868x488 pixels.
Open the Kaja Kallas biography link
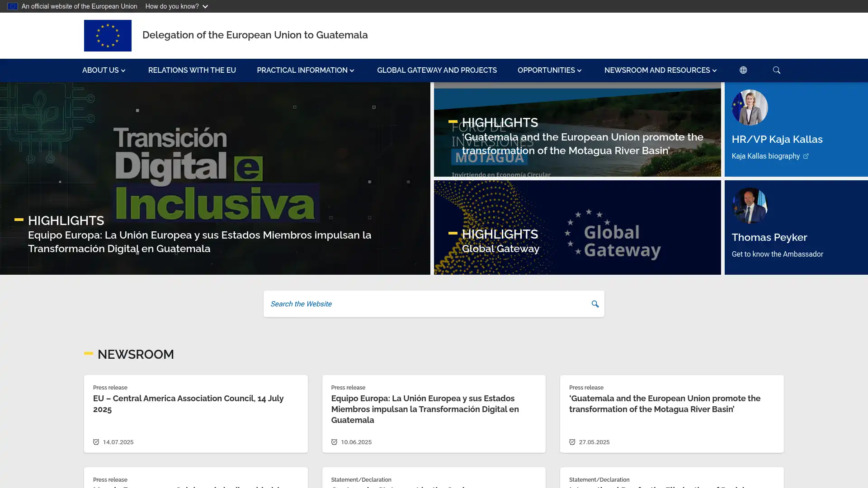point(765,156)
